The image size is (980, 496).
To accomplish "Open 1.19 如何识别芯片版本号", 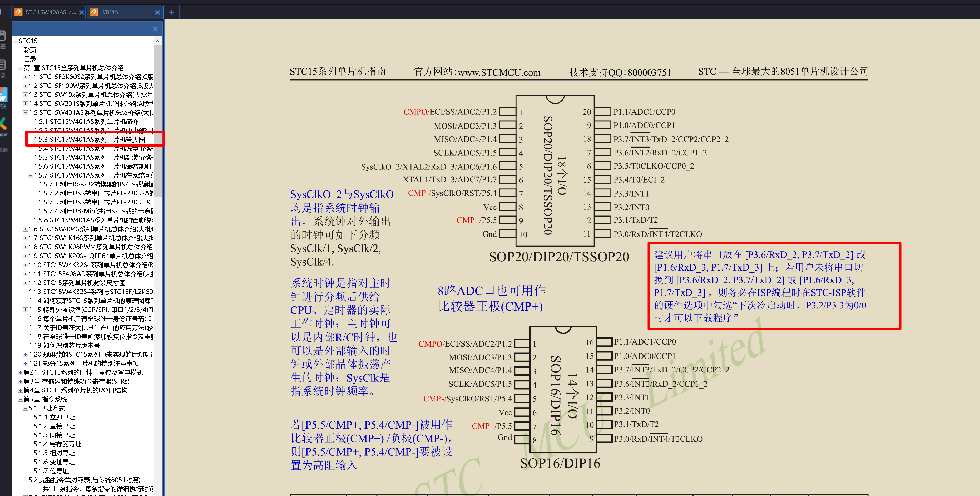I will click(64, 346).
